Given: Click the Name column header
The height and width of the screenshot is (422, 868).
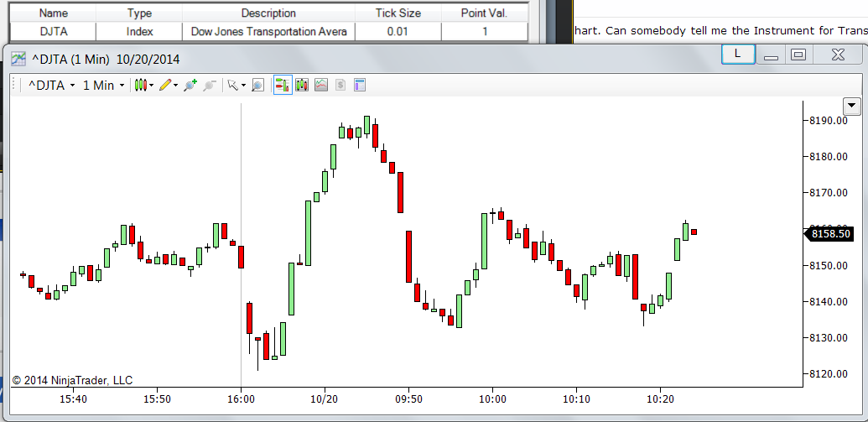Looking at the screenshot, I should point(54,13).
